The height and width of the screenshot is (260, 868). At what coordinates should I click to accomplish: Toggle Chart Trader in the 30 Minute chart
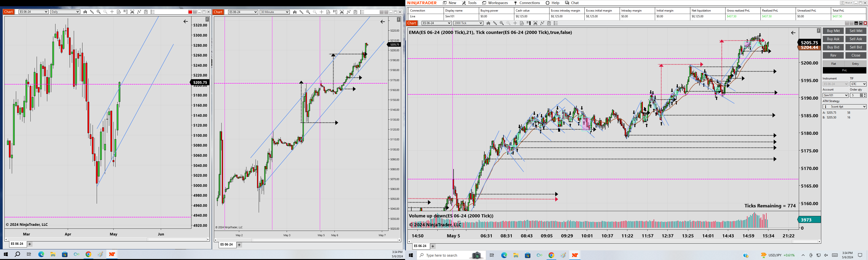(x=335, y=12)
